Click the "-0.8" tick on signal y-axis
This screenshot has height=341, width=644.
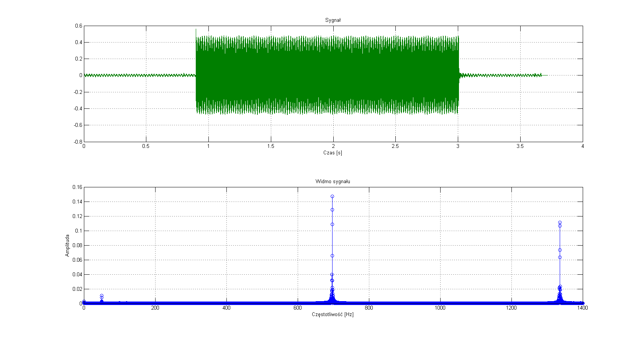(x=77, y=141)
